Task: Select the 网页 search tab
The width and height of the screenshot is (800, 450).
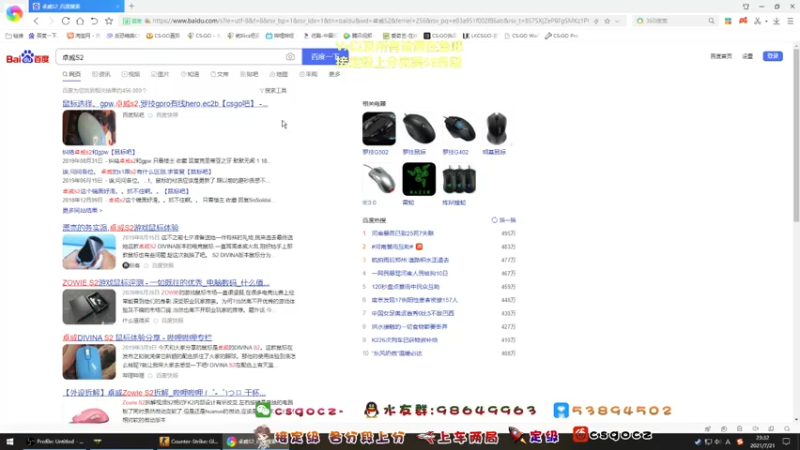Action: coord(72,74)
